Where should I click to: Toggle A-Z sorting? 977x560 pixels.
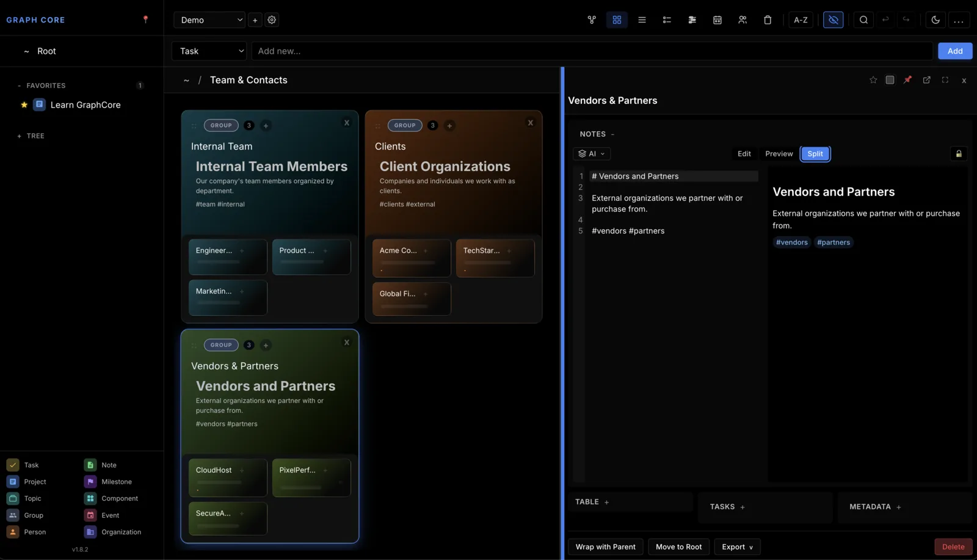pos(801,20)
